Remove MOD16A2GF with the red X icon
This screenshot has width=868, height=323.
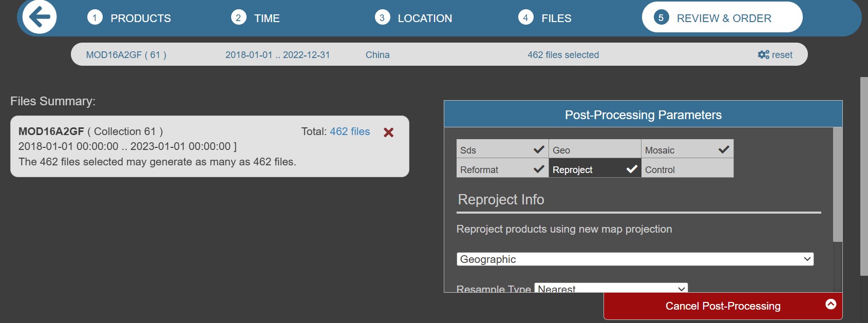tap(389, 132)
